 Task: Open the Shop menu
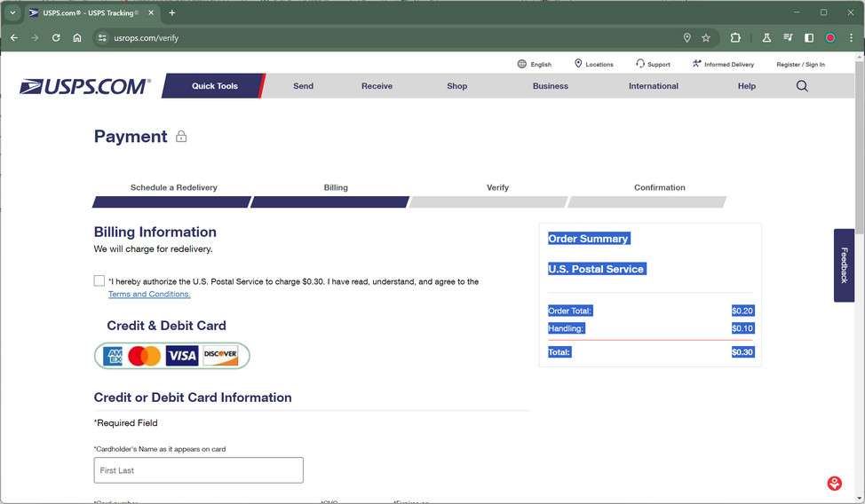click(x=456, y=86)
